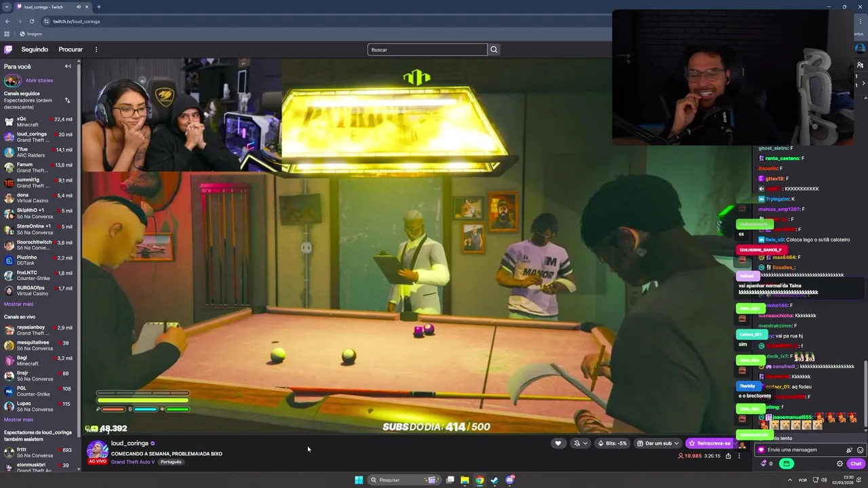Open xQc channel in sidebar
Viewport: 868px width, 488px height.
[x=39, y=122]
